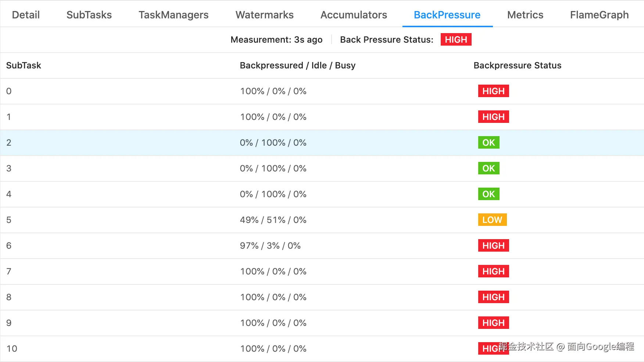This screenshot has height=362, width=644.
Task: Switch to the Metrics tab
Action: click(525, 15)
